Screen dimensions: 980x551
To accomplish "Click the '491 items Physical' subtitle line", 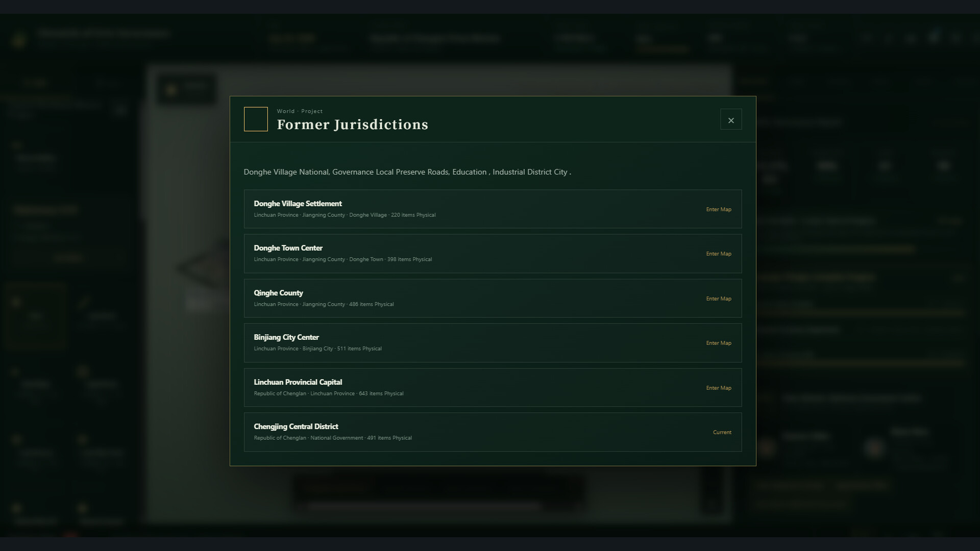I will [x=332, y=438].
